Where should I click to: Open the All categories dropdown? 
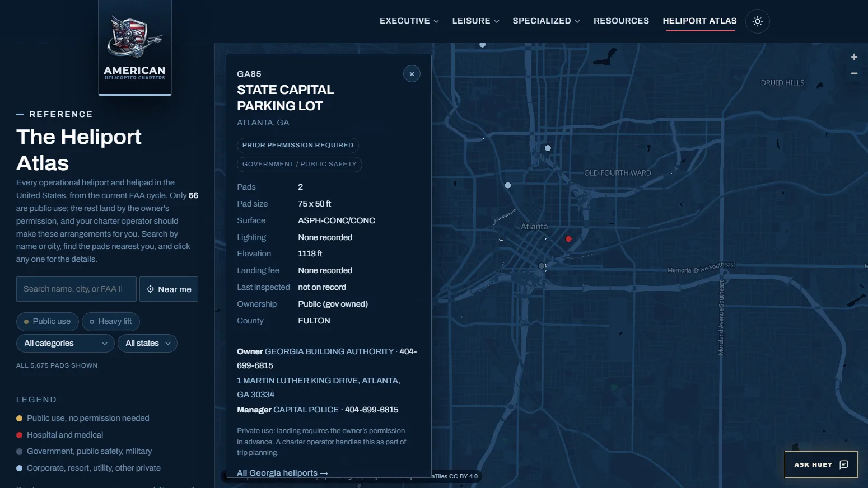tap(66, 343)
